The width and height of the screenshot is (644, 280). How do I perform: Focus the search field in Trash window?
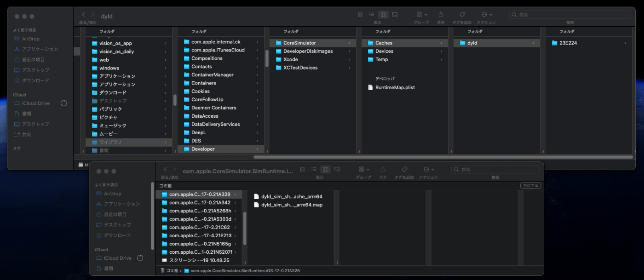(495, 170)
